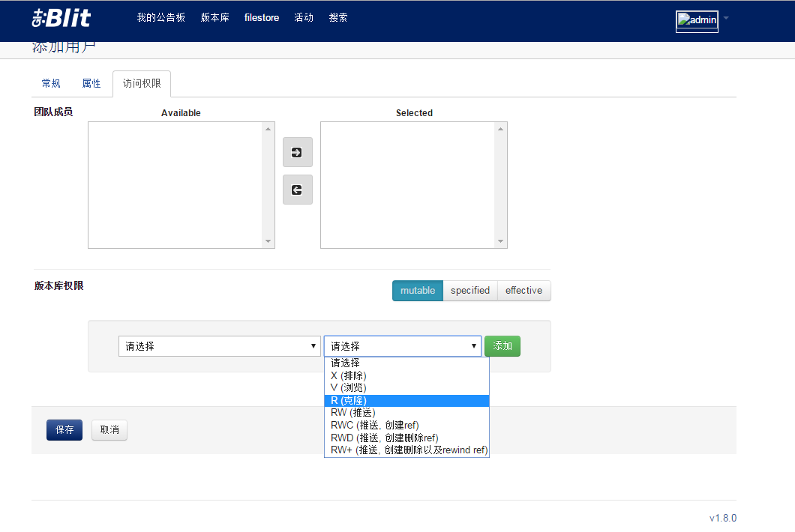The width and height of the screenshot is (795, 532).
Task: Choose R (克隆) permission option
Action: 406,400
